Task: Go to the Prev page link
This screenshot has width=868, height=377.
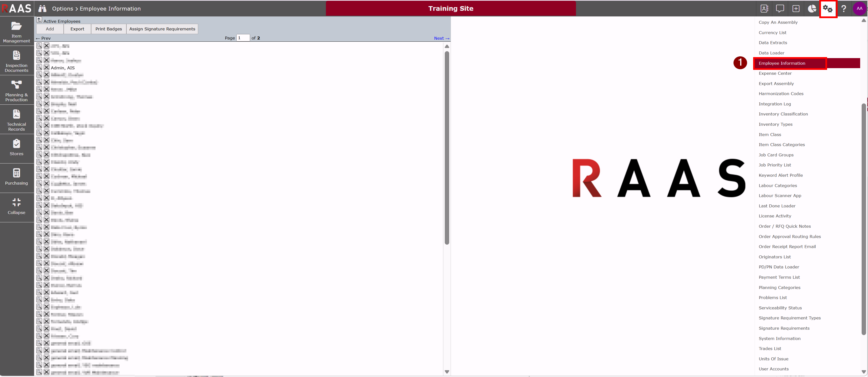Action: [x=43, y=38]
